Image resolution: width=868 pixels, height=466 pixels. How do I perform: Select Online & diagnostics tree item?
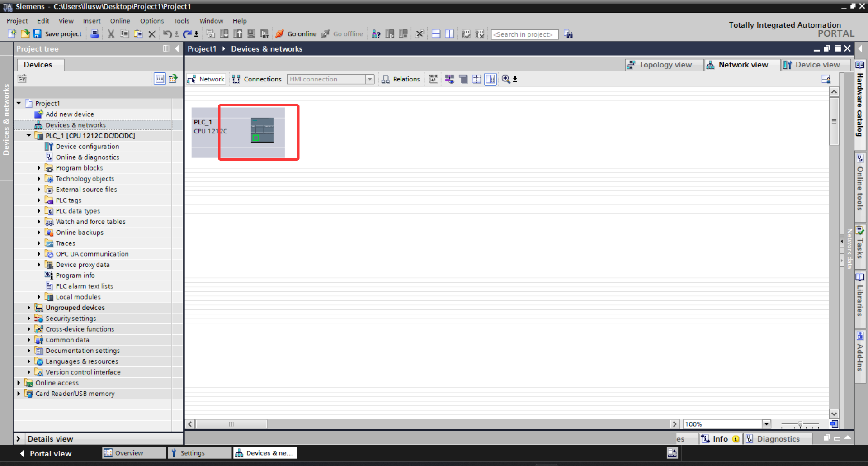point(87,157)
